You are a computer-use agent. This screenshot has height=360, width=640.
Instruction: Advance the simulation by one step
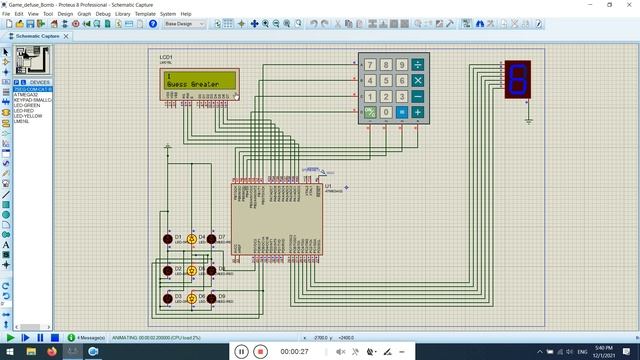[25, 338]
